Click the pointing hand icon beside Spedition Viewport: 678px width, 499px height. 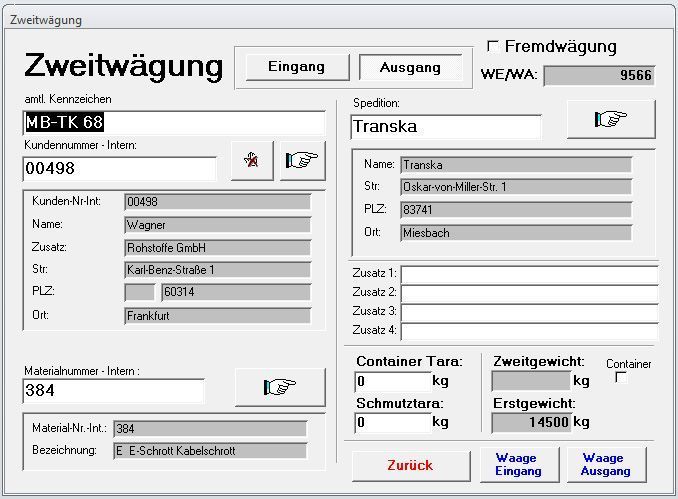click(610, 119)
